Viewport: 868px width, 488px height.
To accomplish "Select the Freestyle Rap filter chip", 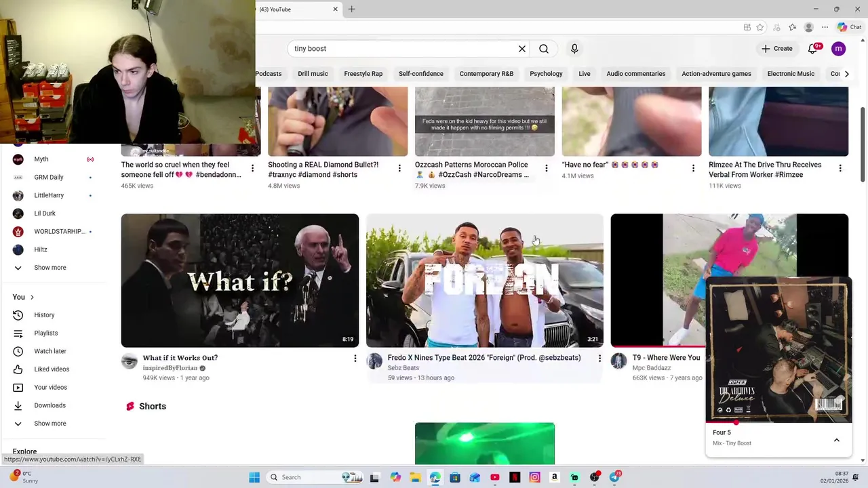I will (x=363, y=74).
